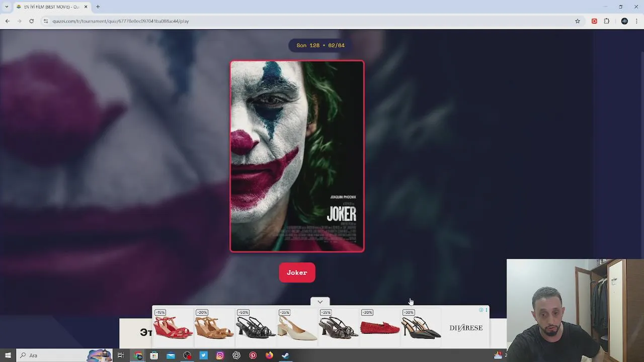Expand the tab search dropdown
Screen dimensions: 644x362
(x=7, y=7)
